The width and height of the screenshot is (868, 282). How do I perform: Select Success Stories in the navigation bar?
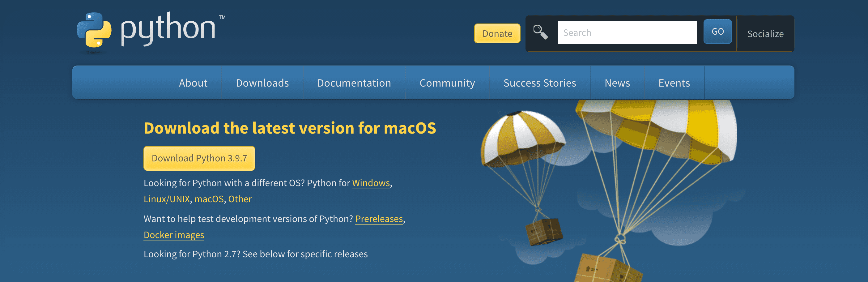pos(539,83)
